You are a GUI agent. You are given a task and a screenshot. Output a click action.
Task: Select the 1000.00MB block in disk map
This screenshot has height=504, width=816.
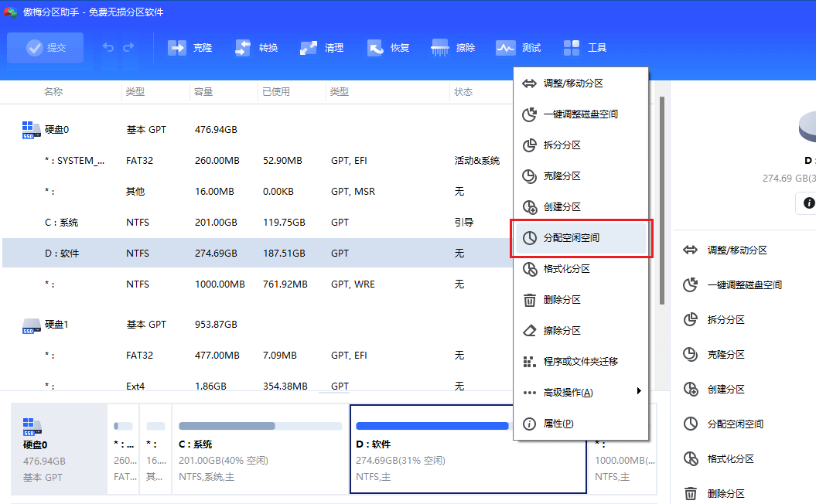[x=623, y=449]
